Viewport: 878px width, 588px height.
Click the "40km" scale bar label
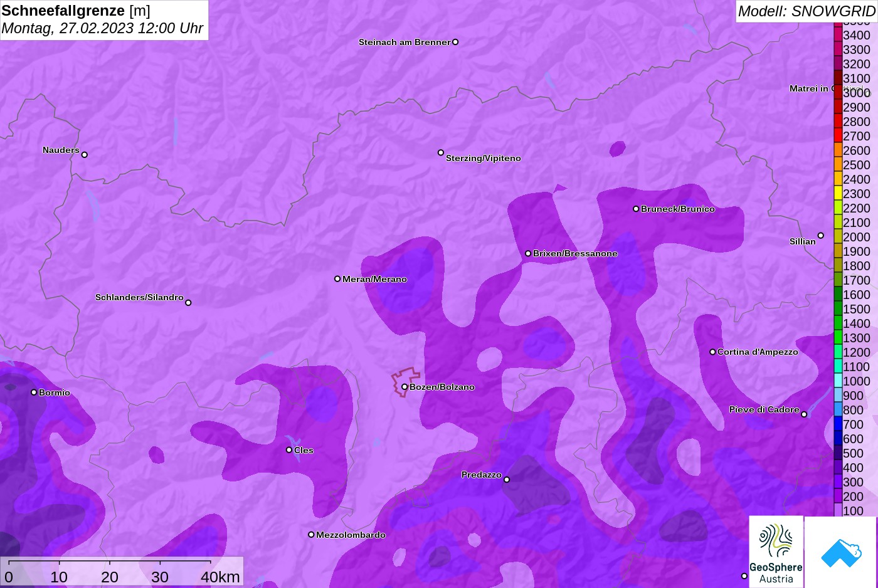point(220,577)
